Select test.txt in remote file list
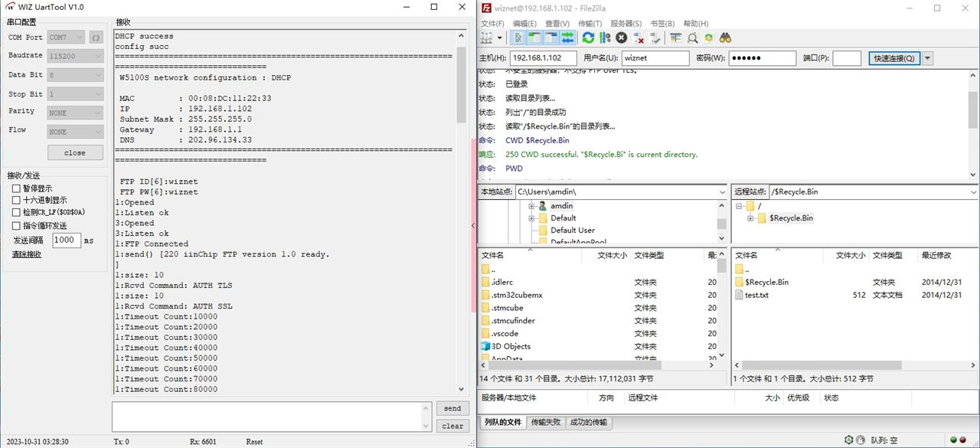The width and height of the screenshot is (980, 448). (756, 295)
